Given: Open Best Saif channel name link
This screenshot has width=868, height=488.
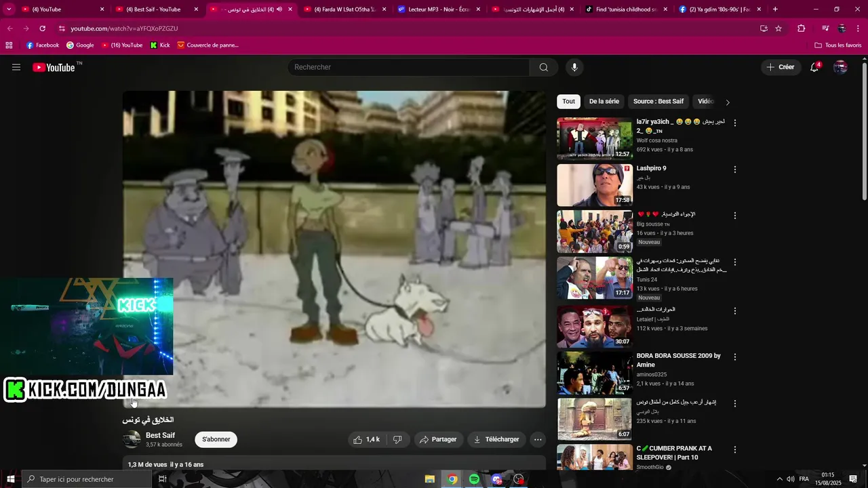Looking at the screenshot, I should click(x=160, y=435).
